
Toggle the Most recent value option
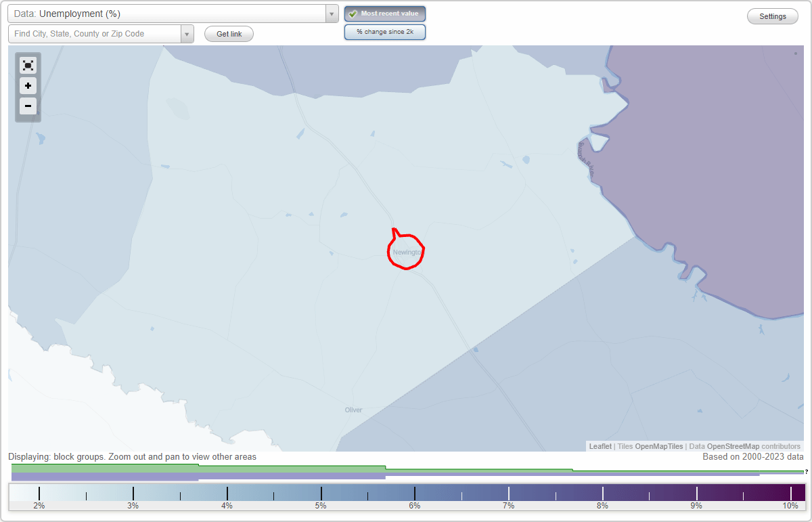[x=384, y=14]
